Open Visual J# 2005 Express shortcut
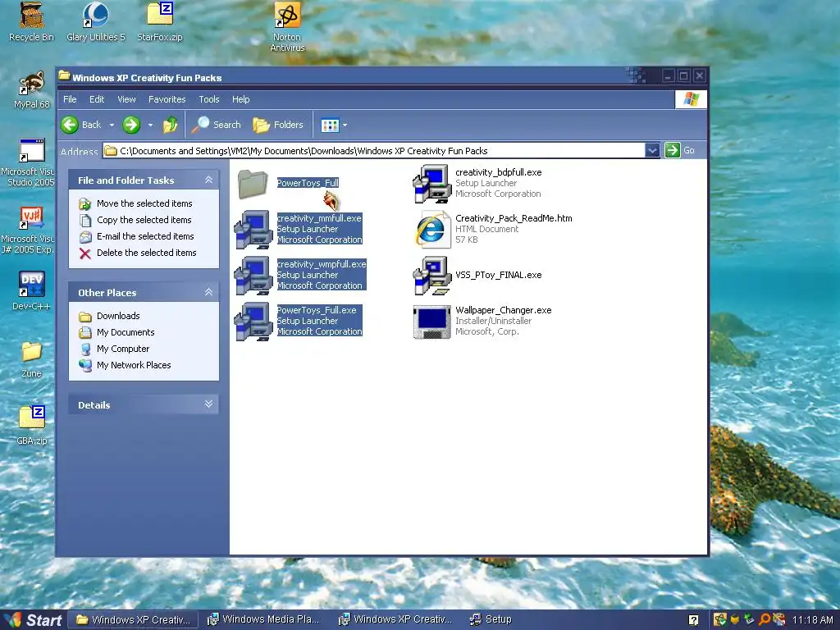The image size is (840, 630). (x=29, y=230)
